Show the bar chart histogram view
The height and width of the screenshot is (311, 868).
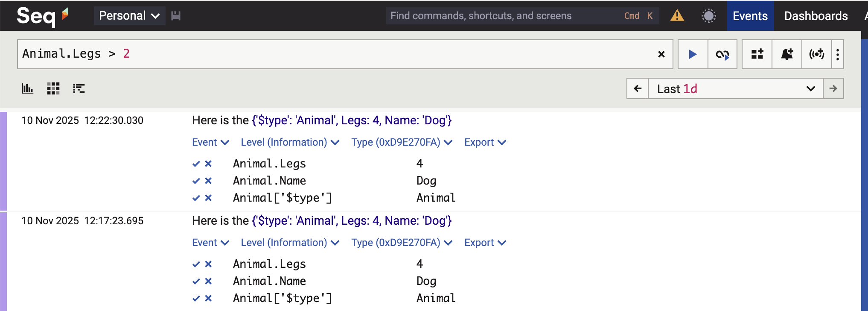tap(28, 88)
